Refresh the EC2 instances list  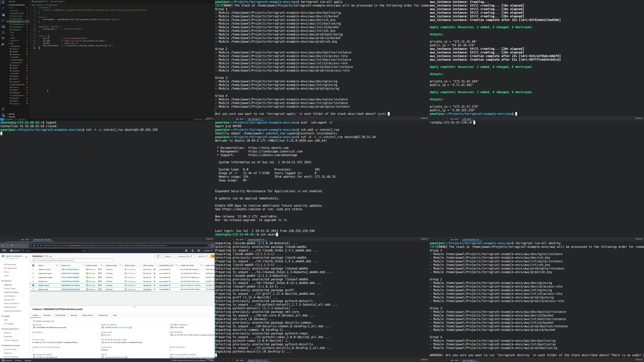tap(158, 256)
